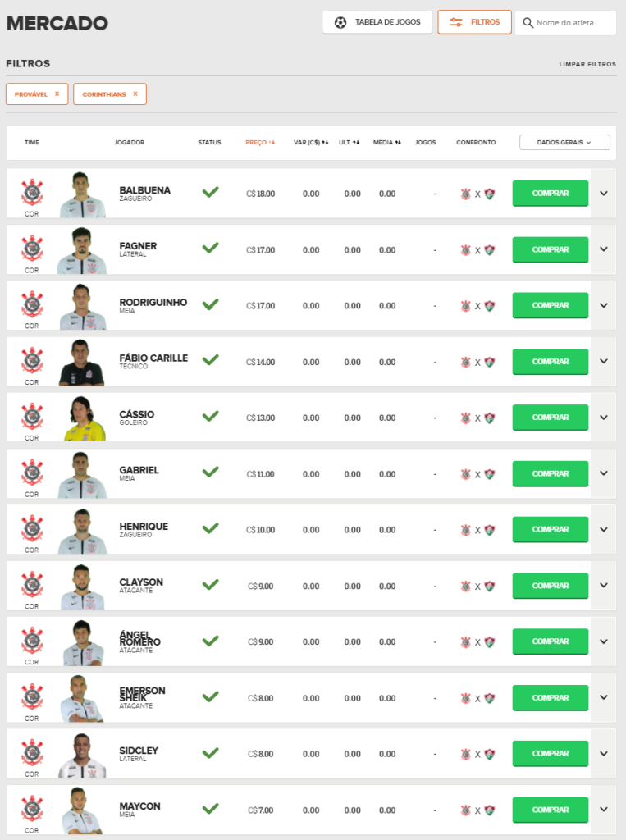Remove the Provável filter chip
The image size is (626, 840).
(x=57, y=94)
